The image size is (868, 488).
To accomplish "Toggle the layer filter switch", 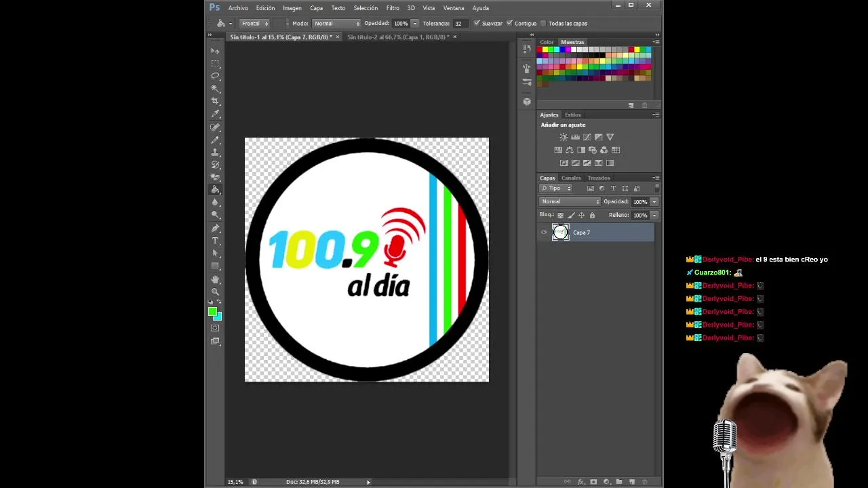I will point(656,188).
